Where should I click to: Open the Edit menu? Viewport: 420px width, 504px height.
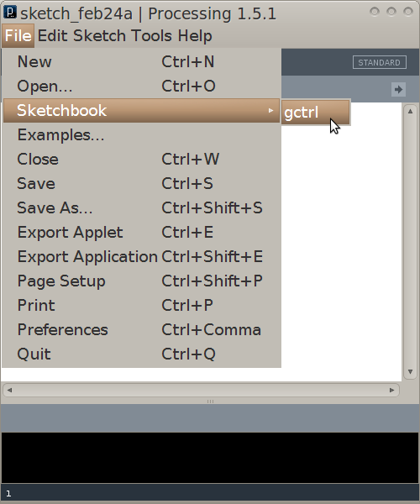coord(53,35)
